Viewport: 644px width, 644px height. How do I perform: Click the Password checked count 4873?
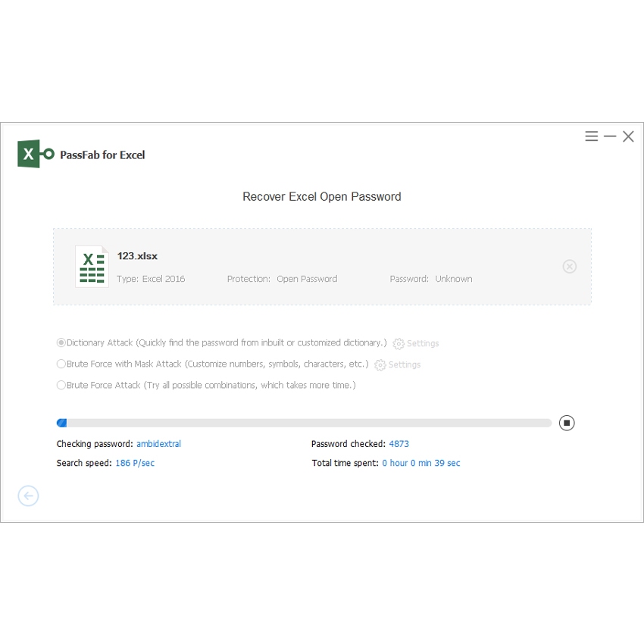click(x=399, y=444)
